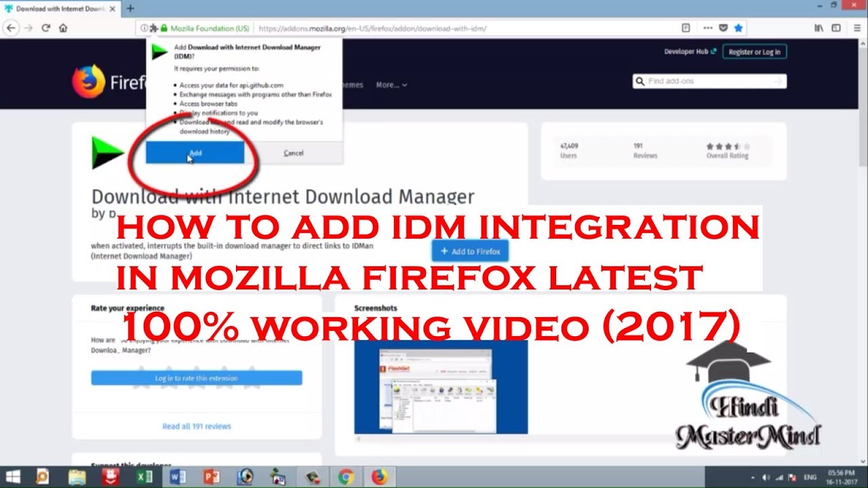Click the browser Back arrow button

[11, 28]
